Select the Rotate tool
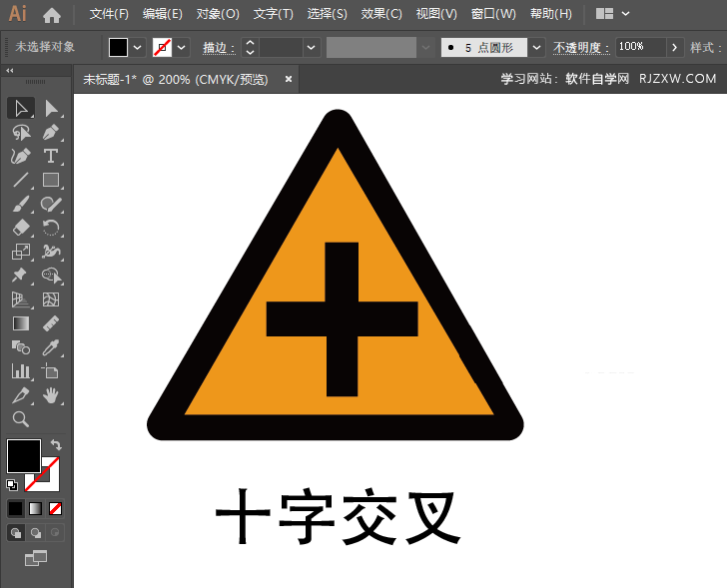 (51, 228)
